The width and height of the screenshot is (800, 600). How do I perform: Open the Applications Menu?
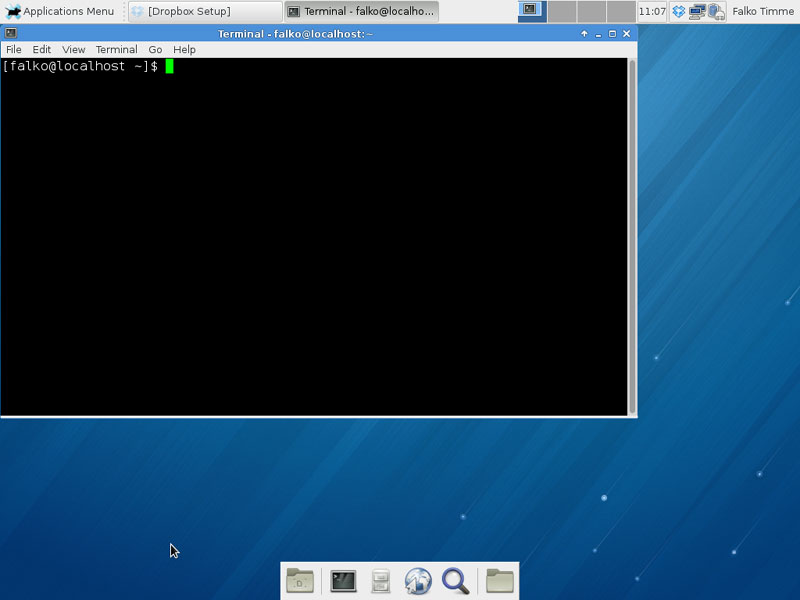pos(60,11)
